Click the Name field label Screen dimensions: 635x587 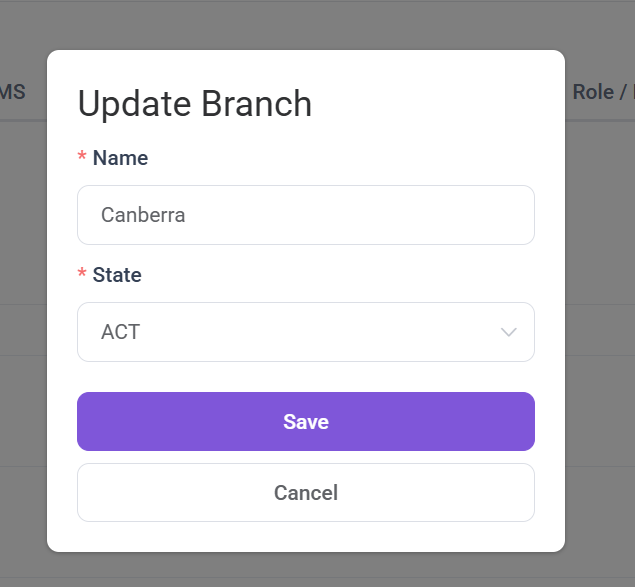[x=120, y=158]
